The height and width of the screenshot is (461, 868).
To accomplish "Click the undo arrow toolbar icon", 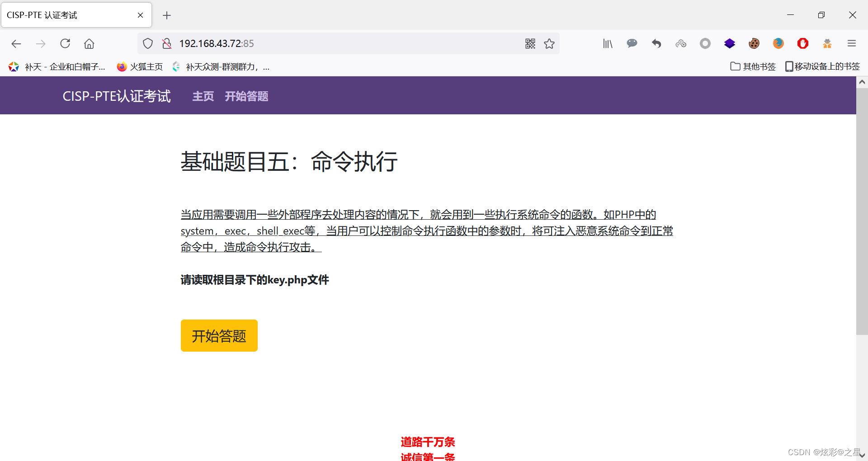I will tap(656, 43).
